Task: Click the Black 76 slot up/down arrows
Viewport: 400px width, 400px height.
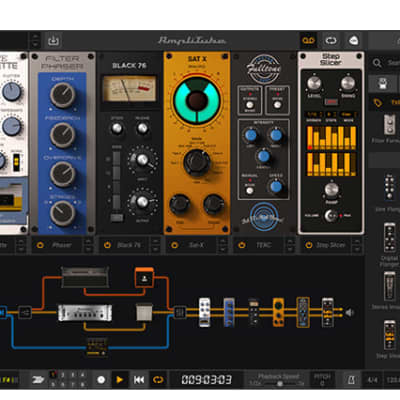Action: point(156,245)
